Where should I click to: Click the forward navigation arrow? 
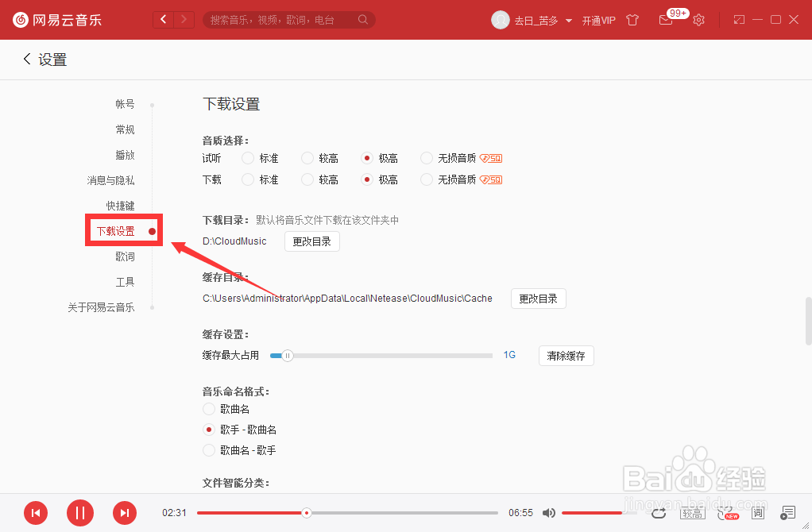tap(184, 18)
